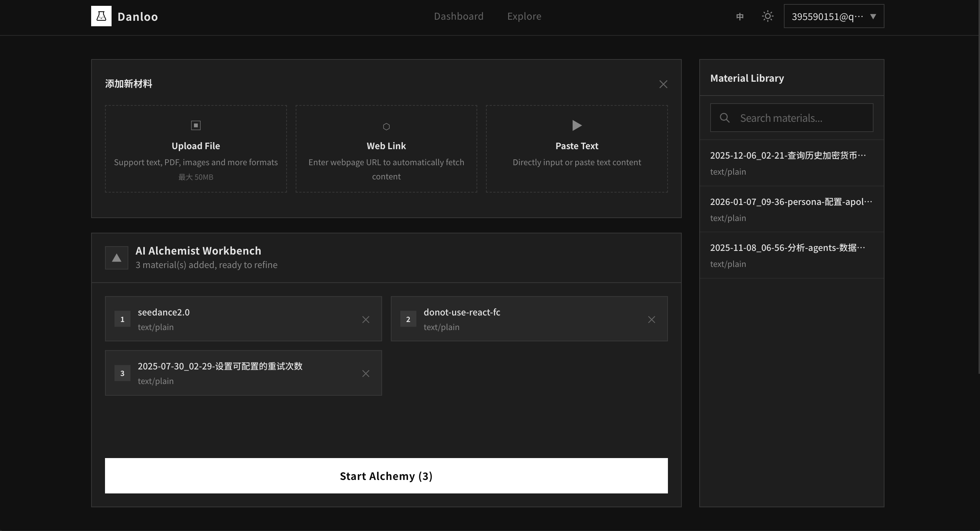Toggle light theme with sun icon
The width and height of the screenshot is (980, 531).
(767, 16)
